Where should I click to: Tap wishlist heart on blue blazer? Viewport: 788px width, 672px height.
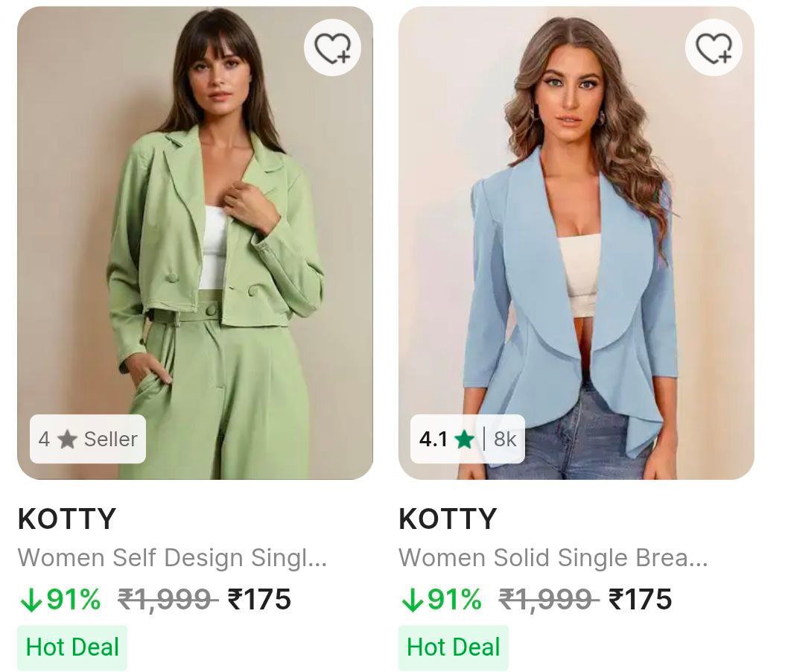click(x=714, y=48)
